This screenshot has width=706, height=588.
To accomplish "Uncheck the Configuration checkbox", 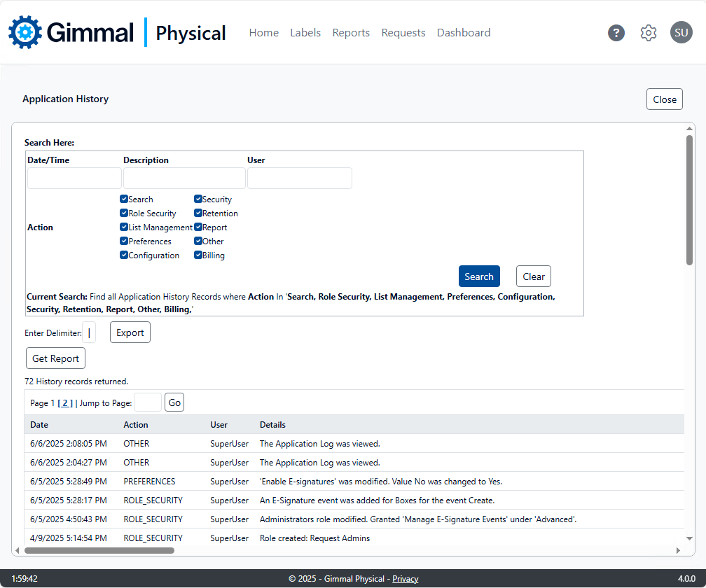I will (124, 255).
